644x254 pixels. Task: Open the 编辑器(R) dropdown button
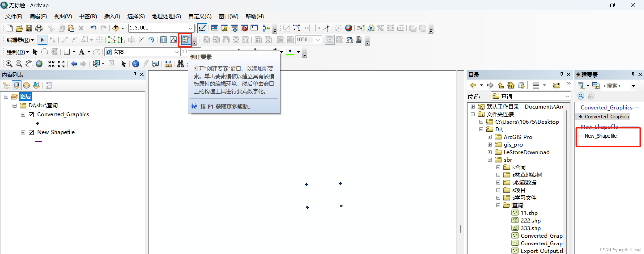pos(20,40)
